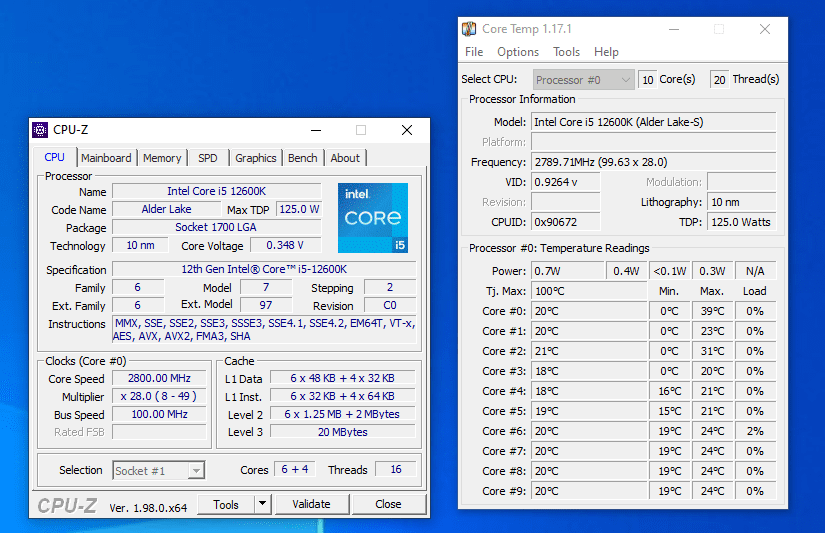Click the Power value '0.7W'
The height and width of the screenshot is (533, 825).
(x=568, y=271)
